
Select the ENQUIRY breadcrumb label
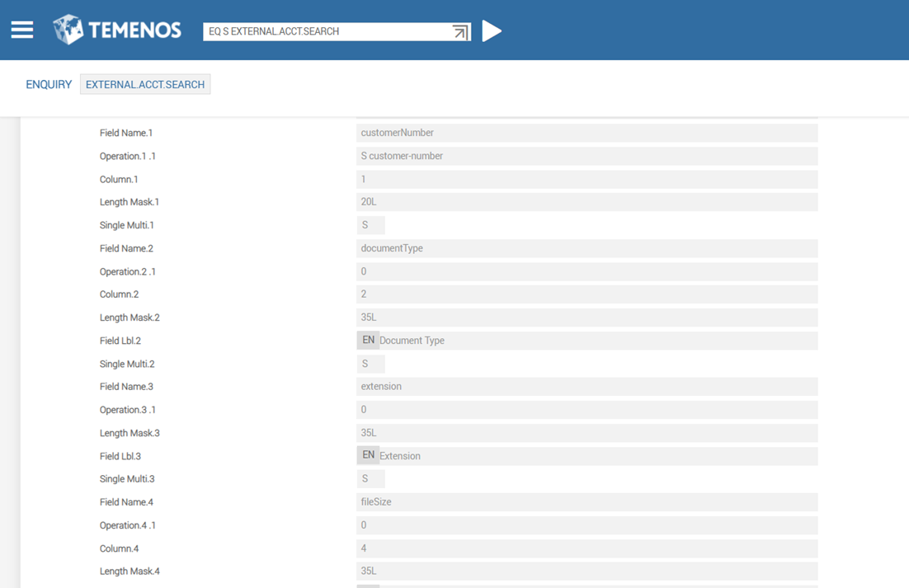tap(49, 84)
